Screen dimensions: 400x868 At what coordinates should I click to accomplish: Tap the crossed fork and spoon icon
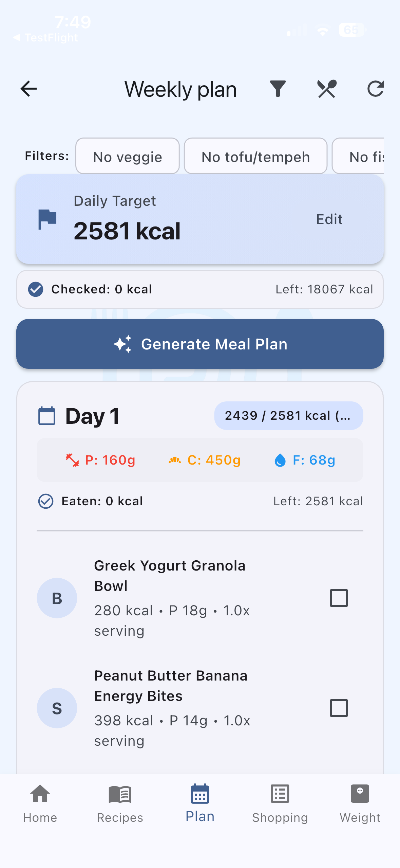click(327, 89)
